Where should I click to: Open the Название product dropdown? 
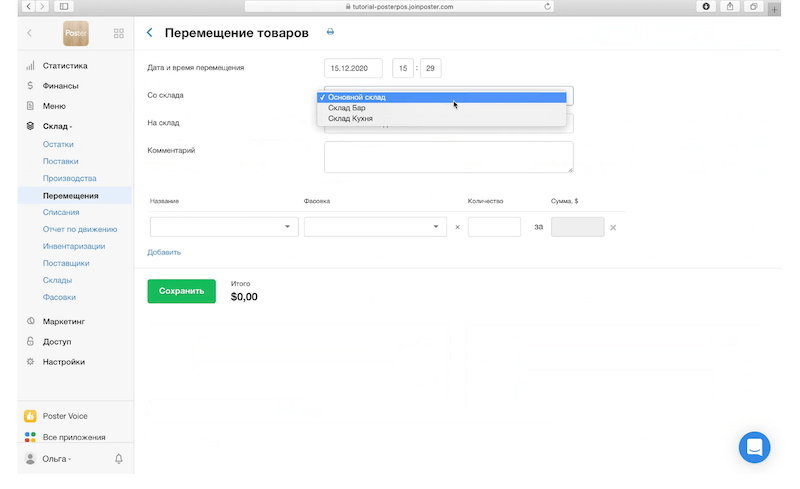[224, 227]
